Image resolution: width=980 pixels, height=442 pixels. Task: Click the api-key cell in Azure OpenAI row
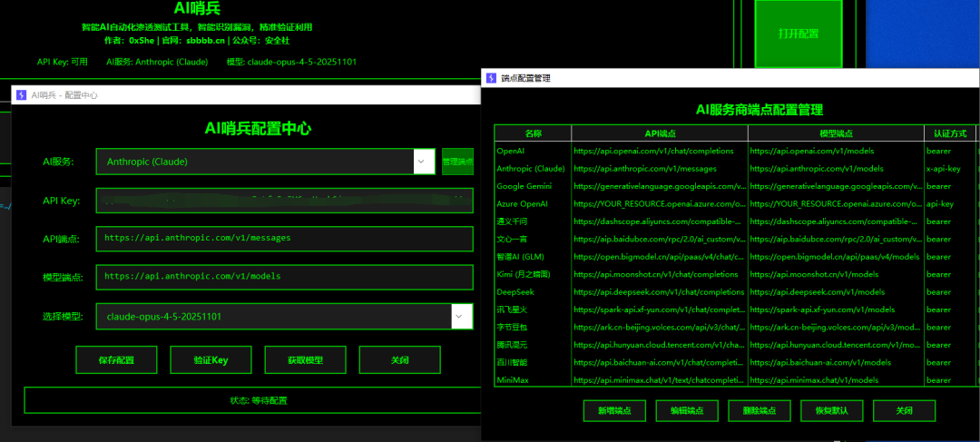950,204
